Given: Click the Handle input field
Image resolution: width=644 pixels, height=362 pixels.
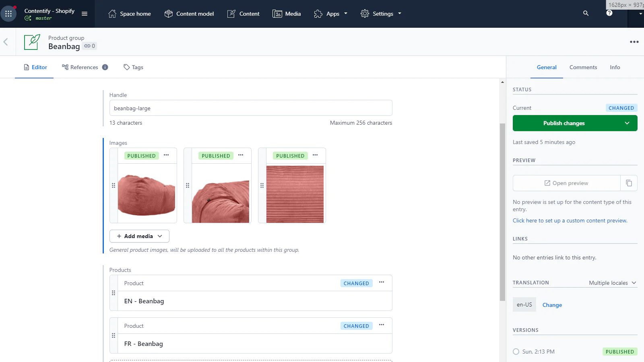Looking at the screenshot, I should [x=251, y=108].
